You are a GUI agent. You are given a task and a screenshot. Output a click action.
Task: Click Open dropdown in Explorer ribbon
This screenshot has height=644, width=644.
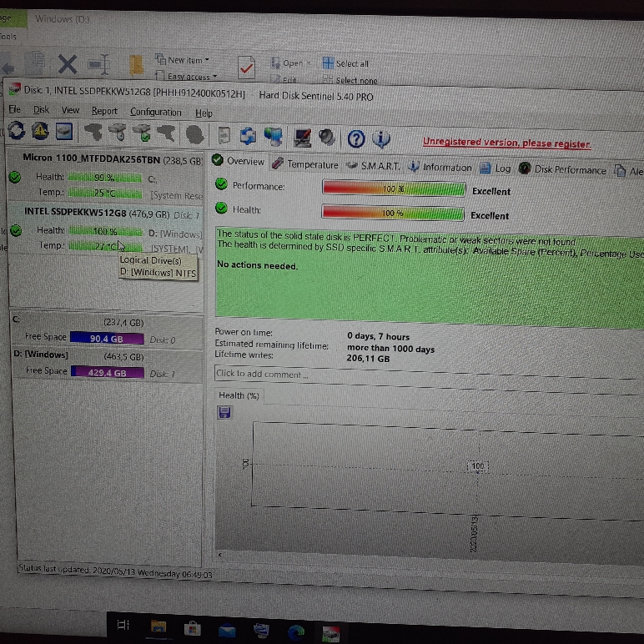[x=291, y=63]
